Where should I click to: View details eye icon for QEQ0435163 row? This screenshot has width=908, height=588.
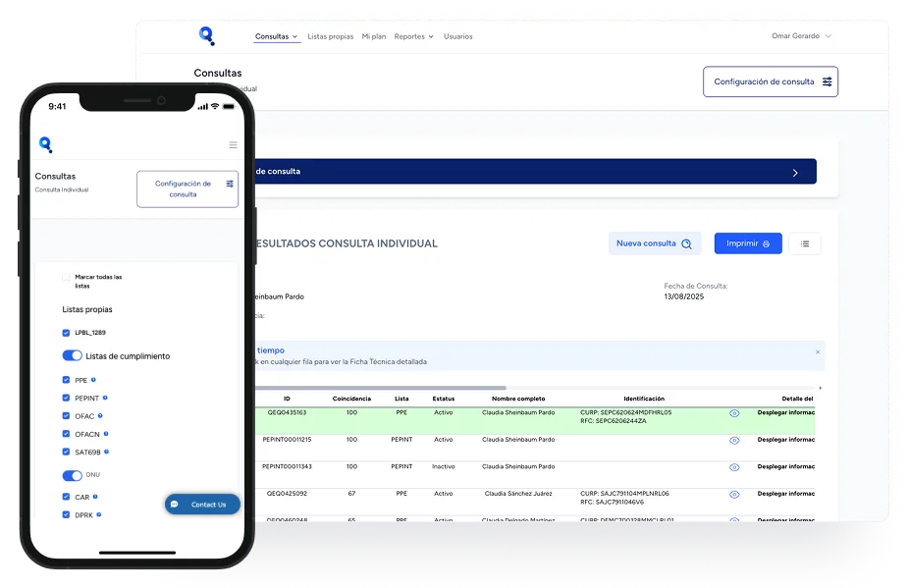tap(734, 413)
